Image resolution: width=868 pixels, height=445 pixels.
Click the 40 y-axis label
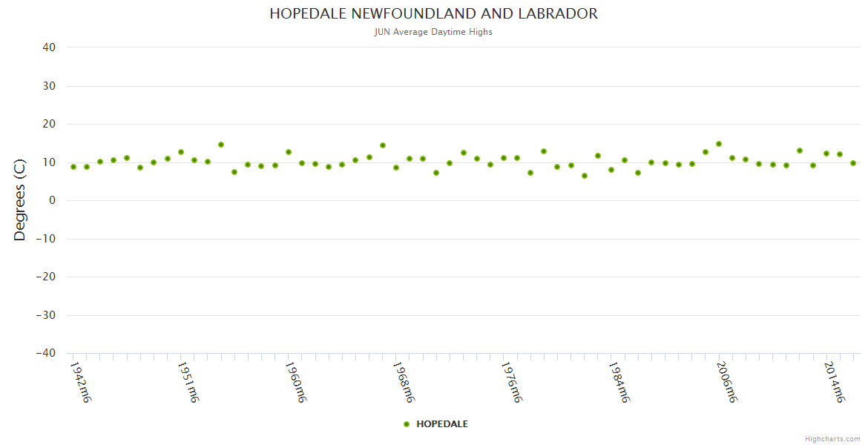click(x=49, y=47)
